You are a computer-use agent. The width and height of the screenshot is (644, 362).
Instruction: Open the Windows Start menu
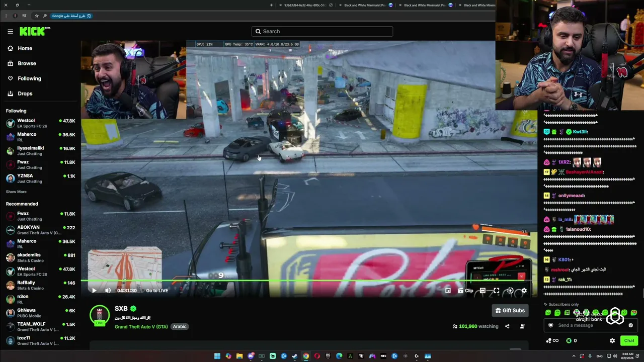(x=217, y=356)
